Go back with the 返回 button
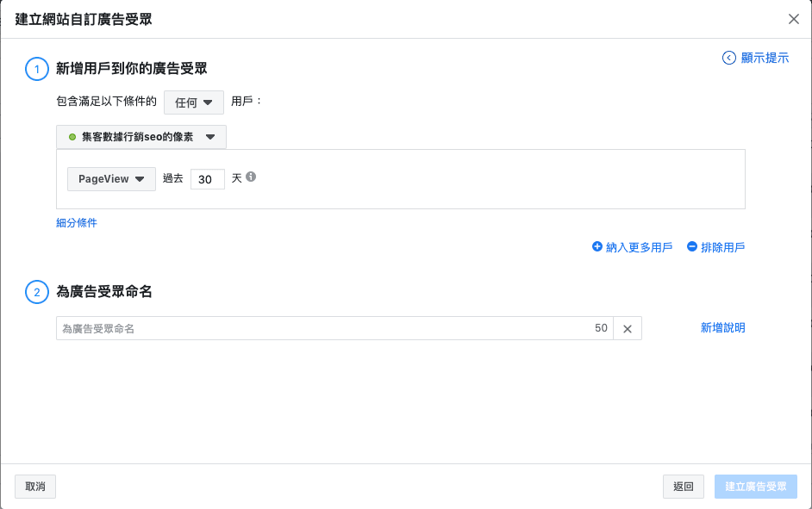The image size is (812, 509). pos(683,487)
